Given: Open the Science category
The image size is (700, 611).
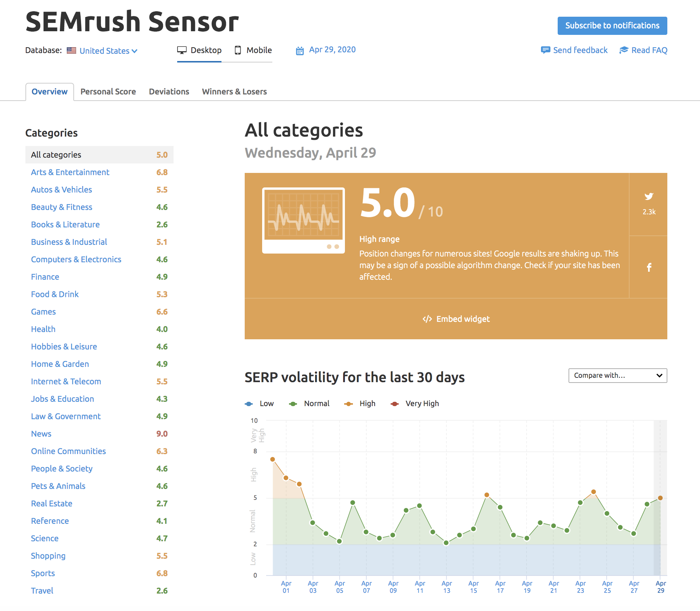Looking at the screenshot, I should 45,538.
